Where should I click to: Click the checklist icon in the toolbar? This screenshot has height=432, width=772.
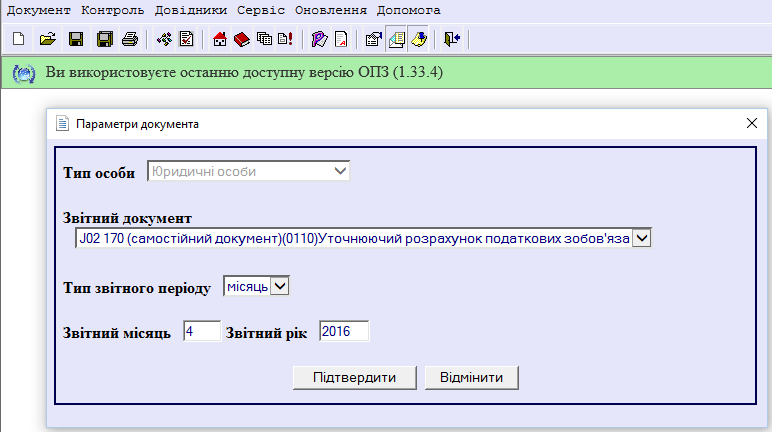pyautogui.click(x=185, y=40)
